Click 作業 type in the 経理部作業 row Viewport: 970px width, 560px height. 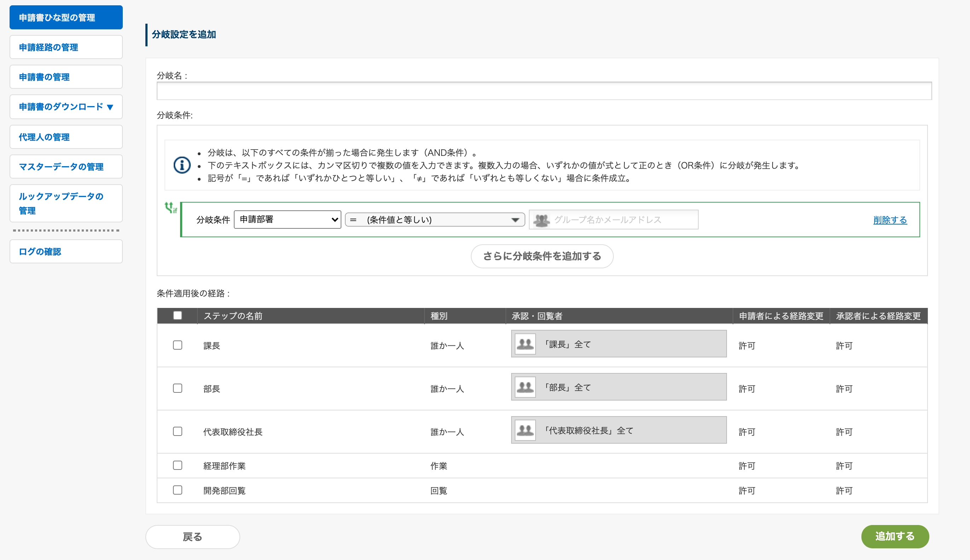coord(439,466)
